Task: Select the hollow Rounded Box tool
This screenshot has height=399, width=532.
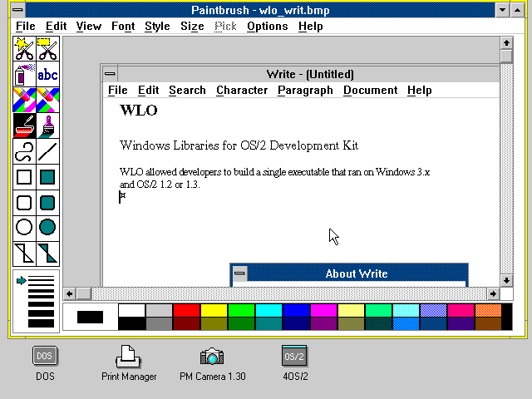Action: tap(24, 203)
